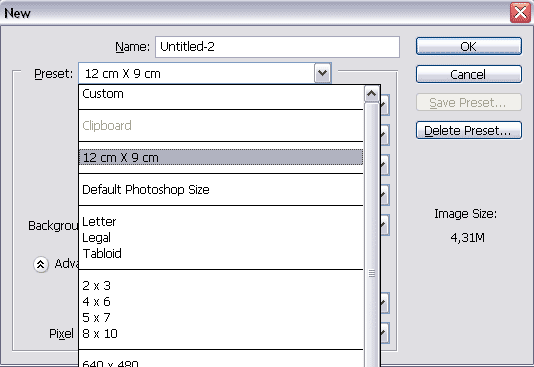Click the Cancel button
The height and width of the screenshot is (367, 534).
coord(469,74)
